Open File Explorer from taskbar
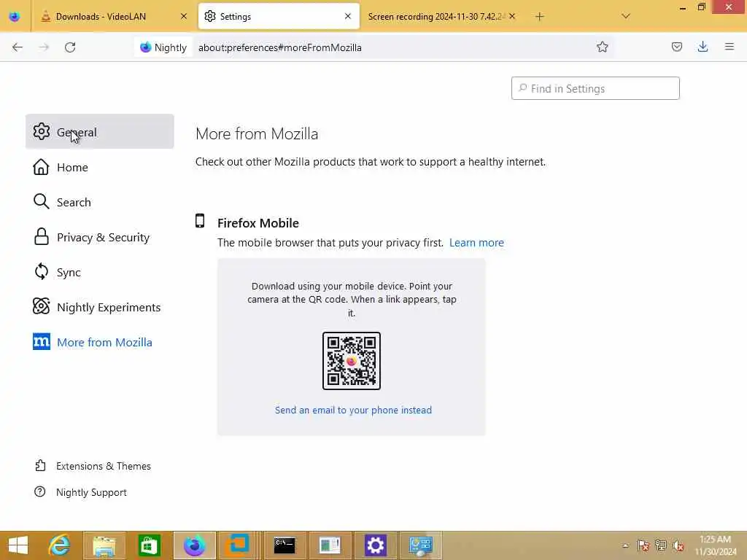The width and height of the screenshot is (747, 560). pos(104,545)
